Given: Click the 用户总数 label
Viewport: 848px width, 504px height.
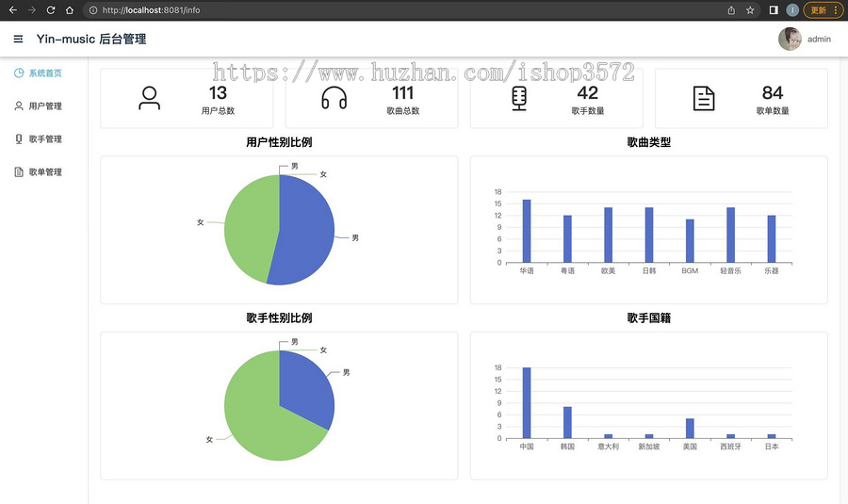Looking at the screenshot, I should coord(218,111).
